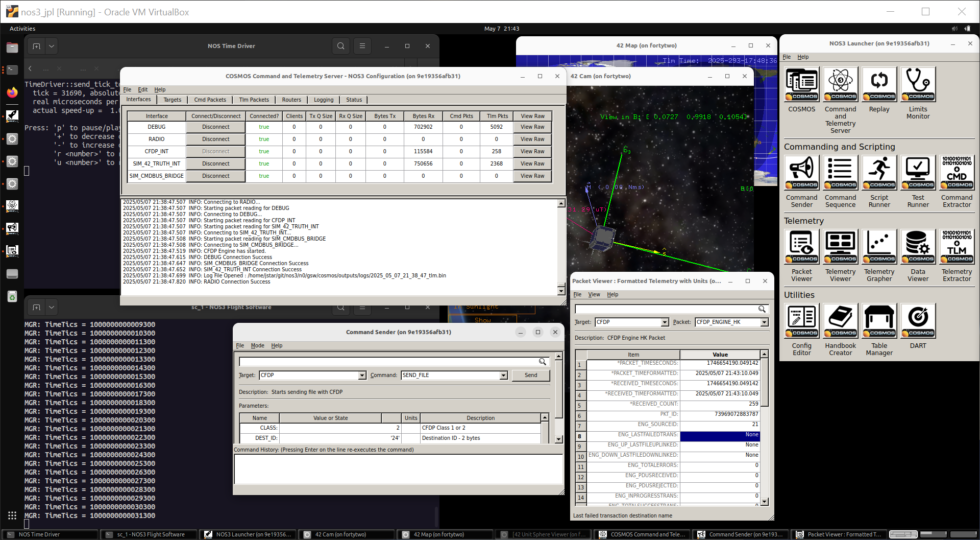Open hamburger menu in NOS Time Driver terminal
980x540 pixels.
coord(362,46)
